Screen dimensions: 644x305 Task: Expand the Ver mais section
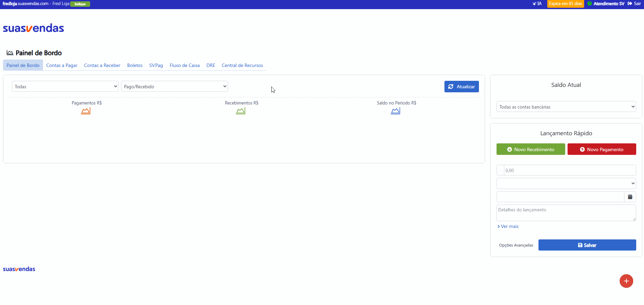(x=508, y=227)
